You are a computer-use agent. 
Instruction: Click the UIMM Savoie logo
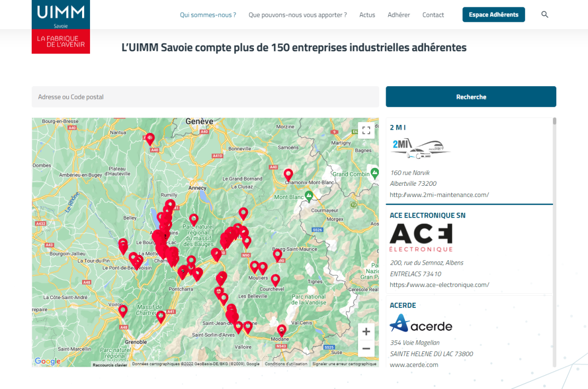[x=61, y=26]
